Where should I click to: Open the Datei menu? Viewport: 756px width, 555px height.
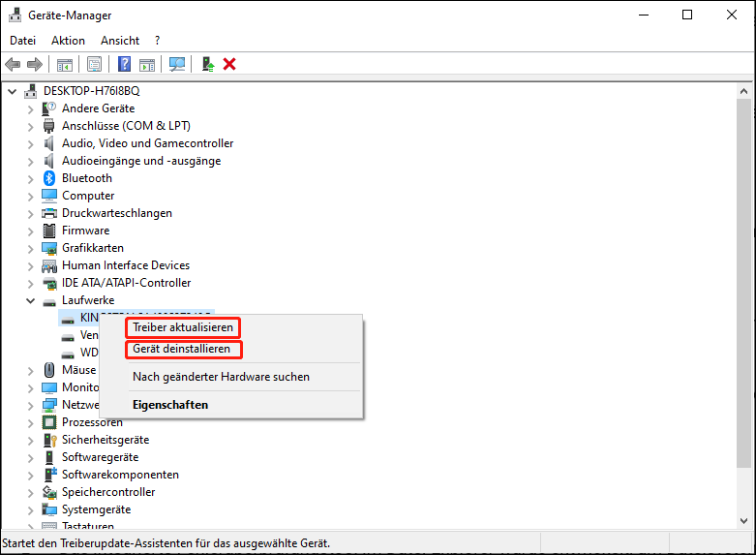[22, 41]
